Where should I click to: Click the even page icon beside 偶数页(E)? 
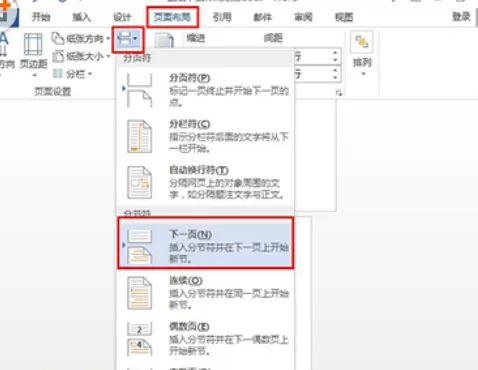140,339
